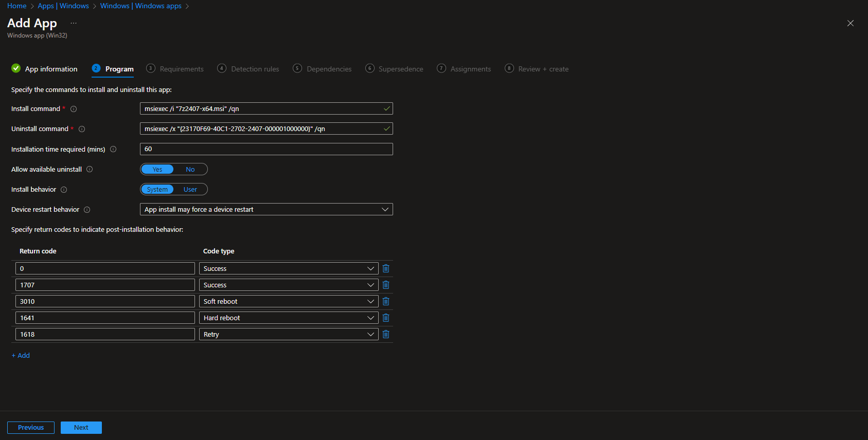868x440 pixels.
Task: Select System for Install behavior
Action: (x=157, y=189)
